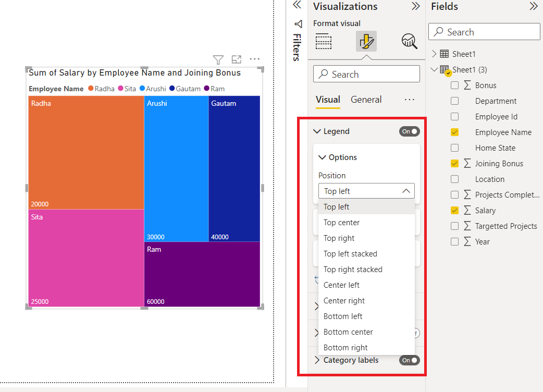The image size is (543, 392).
Task: Click the Visualizations pane search box
Action: tap(366, 73)
